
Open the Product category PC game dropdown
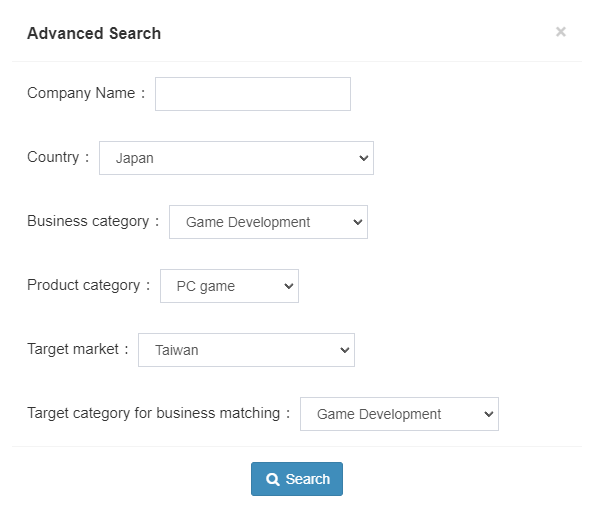229,286
